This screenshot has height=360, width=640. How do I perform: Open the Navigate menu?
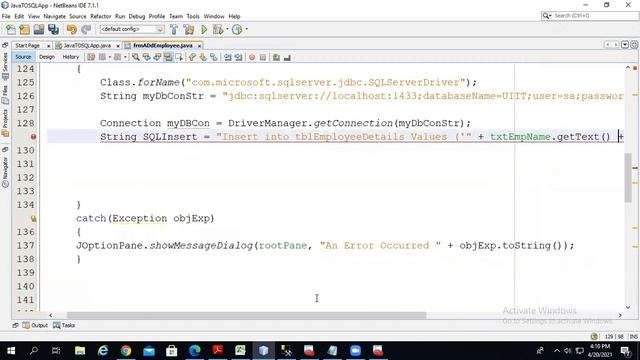[x=54, y=16]
